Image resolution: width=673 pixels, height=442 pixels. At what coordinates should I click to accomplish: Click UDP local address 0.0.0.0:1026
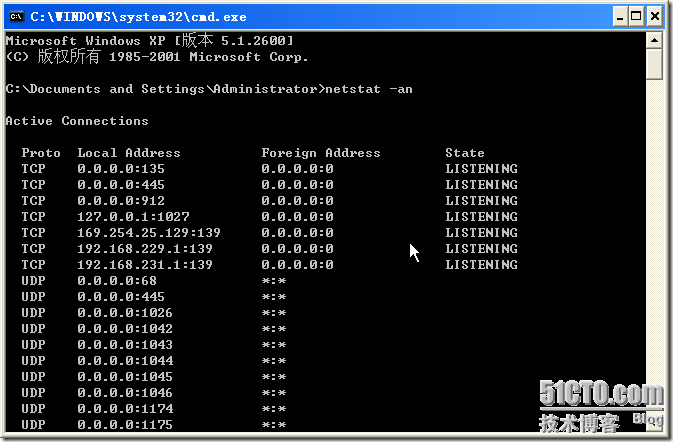(x=125, y=313)
